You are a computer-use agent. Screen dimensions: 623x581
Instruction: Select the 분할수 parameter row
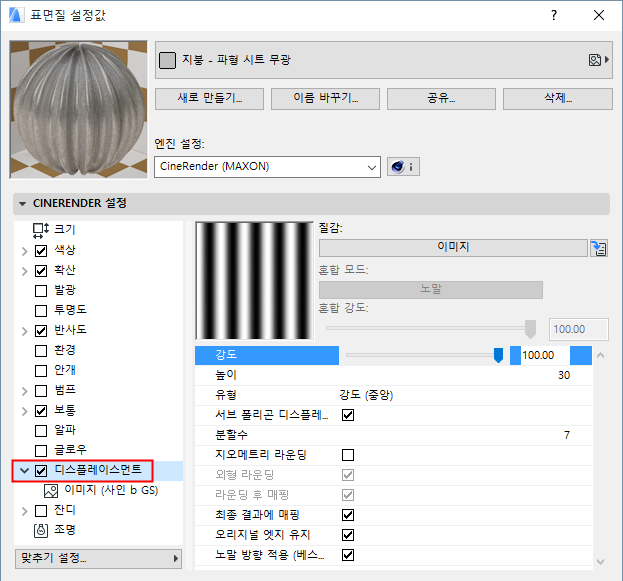point(393,435)
